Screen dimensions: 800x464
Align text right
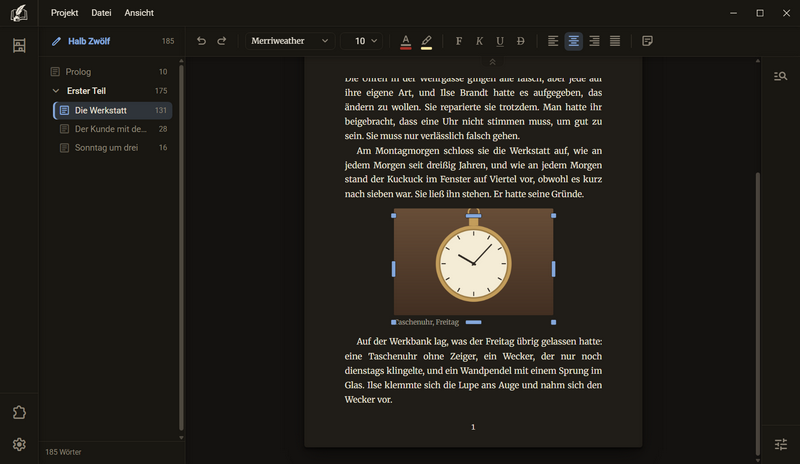point(594,41)
